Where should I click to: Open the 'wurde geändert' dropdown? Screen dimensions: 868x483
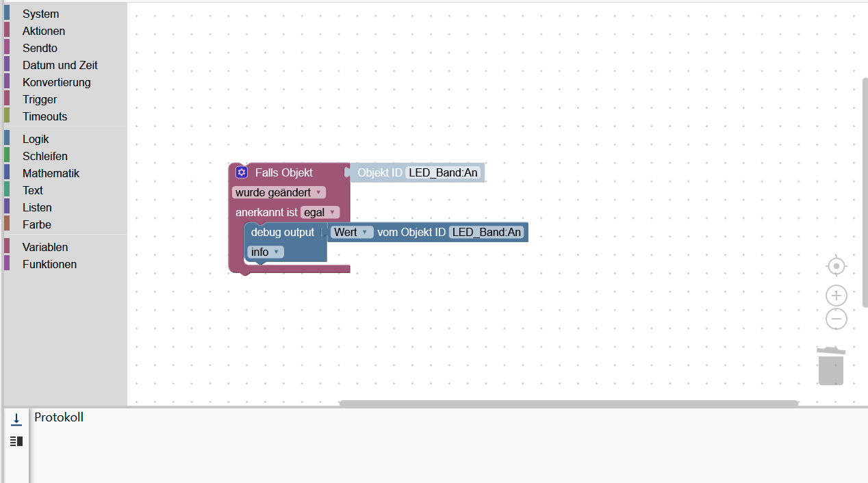click(279, 193)
